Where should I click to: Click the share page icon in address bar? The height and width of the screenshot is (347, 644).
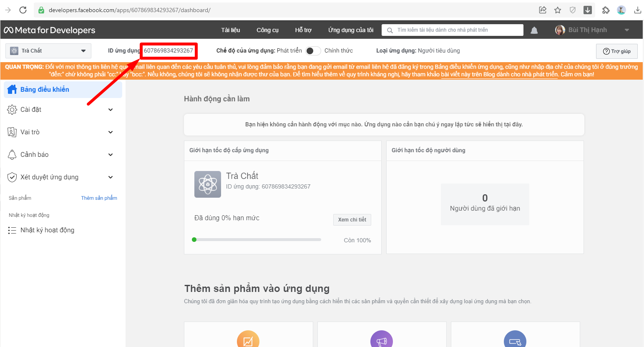tap(543, 10)
